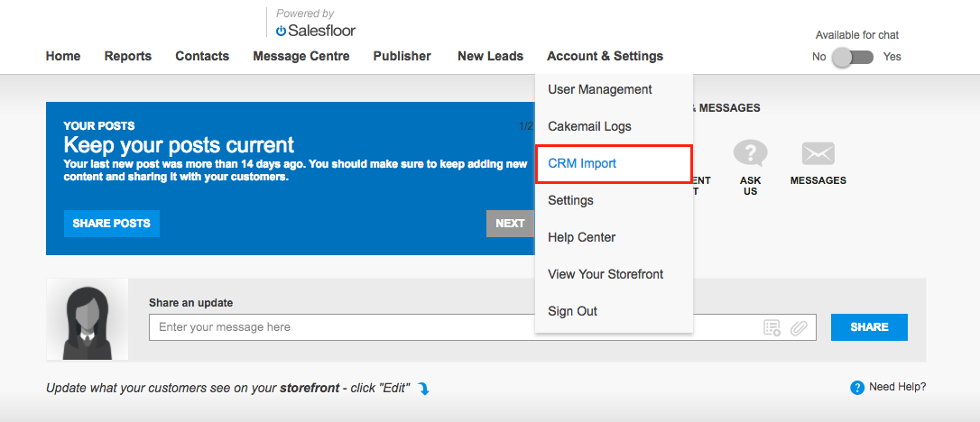Expand the Account & Settings menu
The image size is (980, 422).
pos(605,56)
